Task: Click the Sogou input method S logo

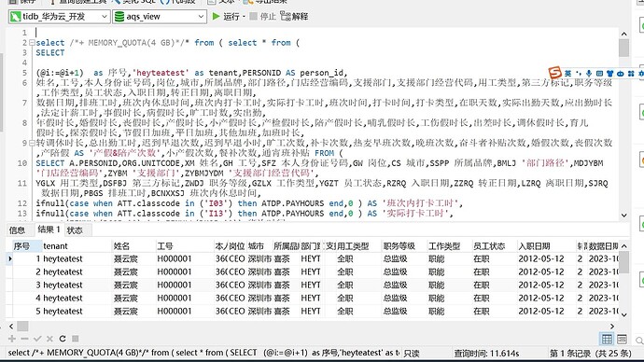Action: pyautogui.click(x=555, y=73)
